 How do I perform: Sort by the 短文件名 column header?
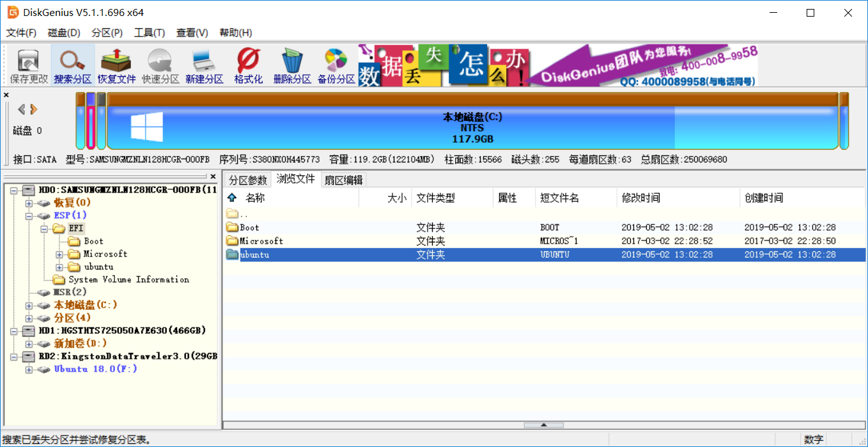pyautogui.click(x=576, y=198)
